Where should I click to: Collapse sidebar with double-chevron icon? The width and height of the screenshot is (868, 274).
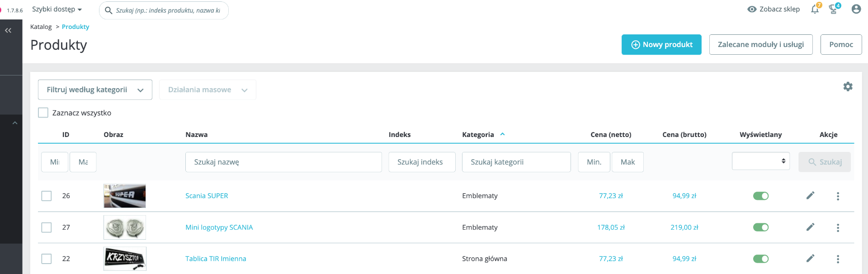click(x=8, y=30)
